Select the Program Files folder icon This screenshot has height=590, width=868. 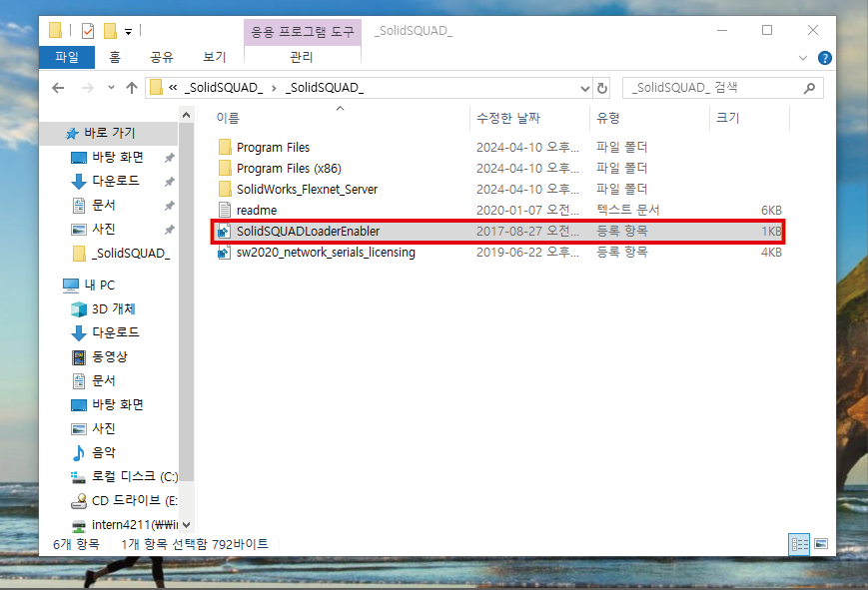click(x=225, y=147)
